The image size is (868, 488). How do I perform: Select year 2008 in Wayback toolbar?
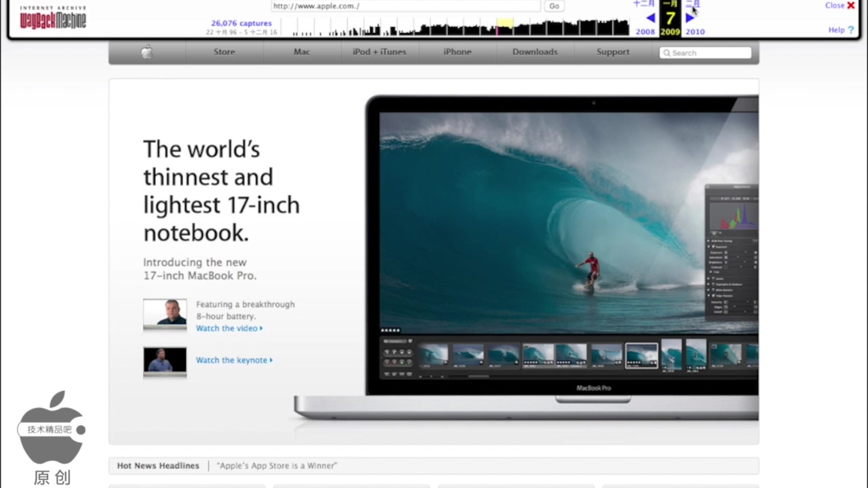[646, 32]
